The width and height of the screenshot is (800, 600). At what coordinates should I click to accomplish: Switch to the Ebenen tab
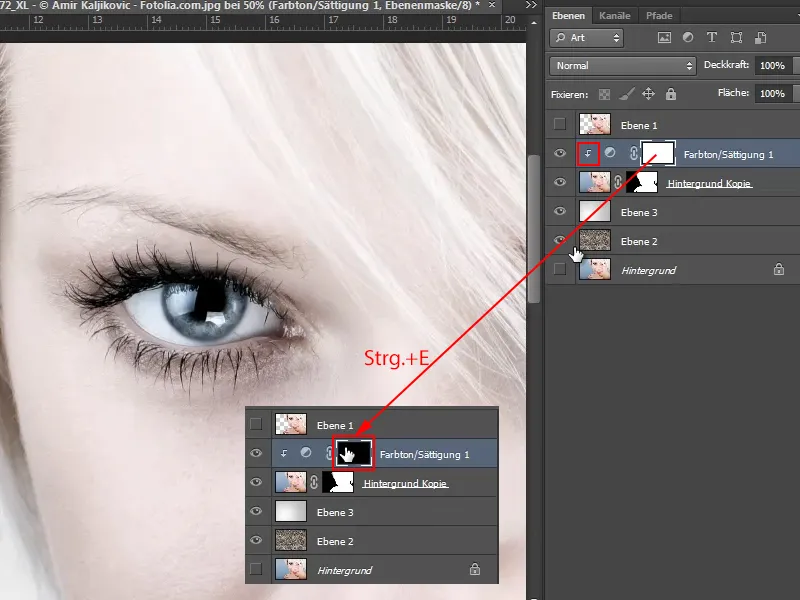568,16
